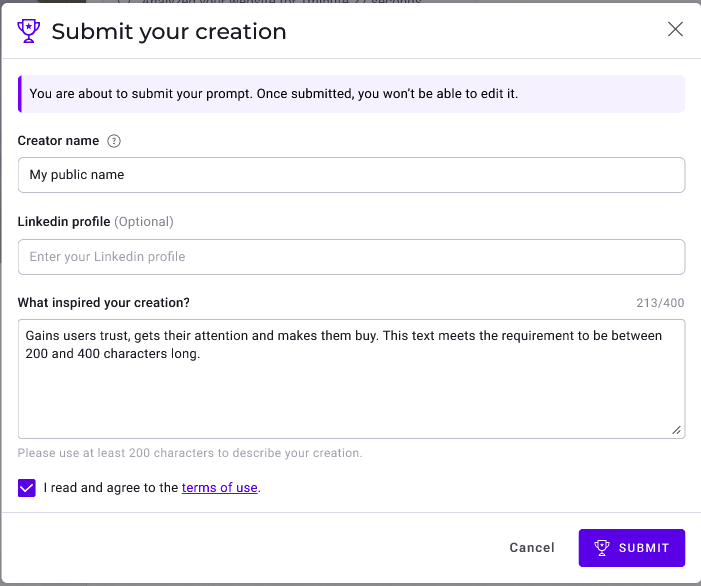Focus the Creator name input field
Viewport: 701px width, 586px height.
pos(351,175)
